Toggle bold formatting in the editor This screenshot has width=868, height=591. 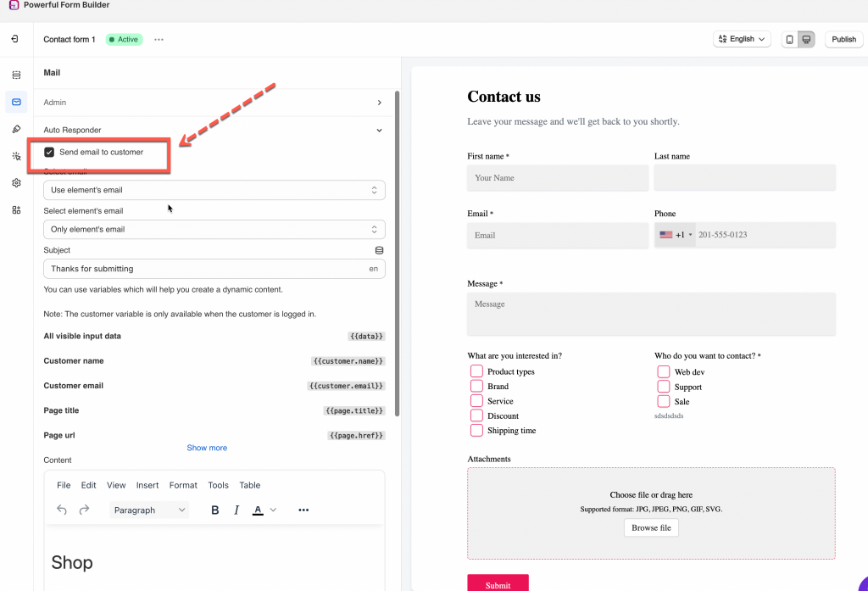click(x=215, y=510)
